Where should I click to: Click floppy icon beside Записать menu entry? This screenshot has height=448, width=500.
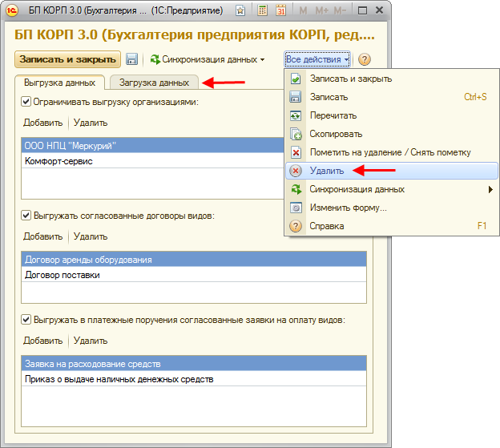pos(296,97)
